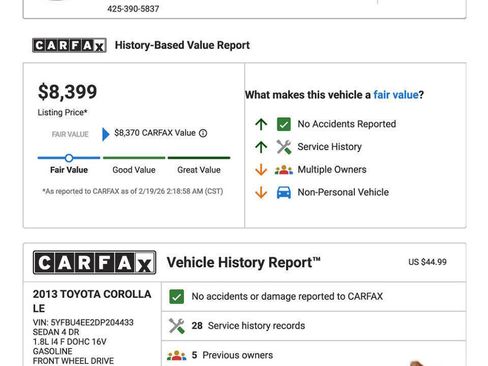The height and width of the screenshot is (366, 488).
Task: Click the green up arrow beside Service History
Action: pos(261,147)
